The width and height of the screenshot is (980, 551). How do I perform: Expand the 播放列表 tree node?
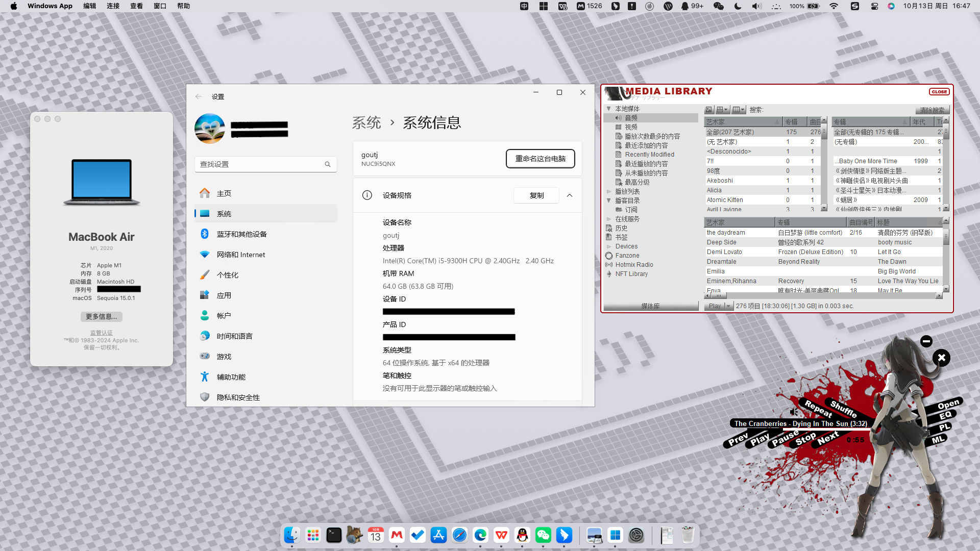click(608, 191)
